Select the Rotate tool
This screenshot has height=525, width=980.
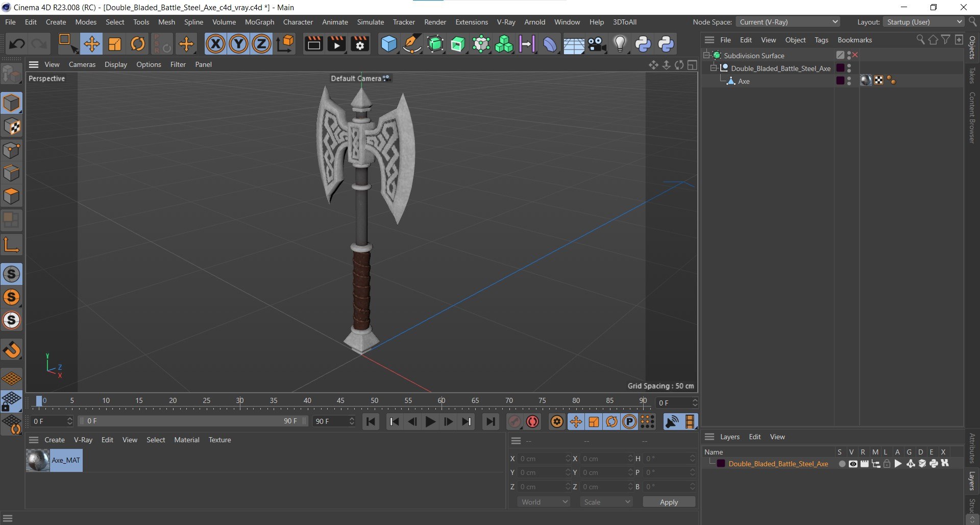[x=138, y=44]
